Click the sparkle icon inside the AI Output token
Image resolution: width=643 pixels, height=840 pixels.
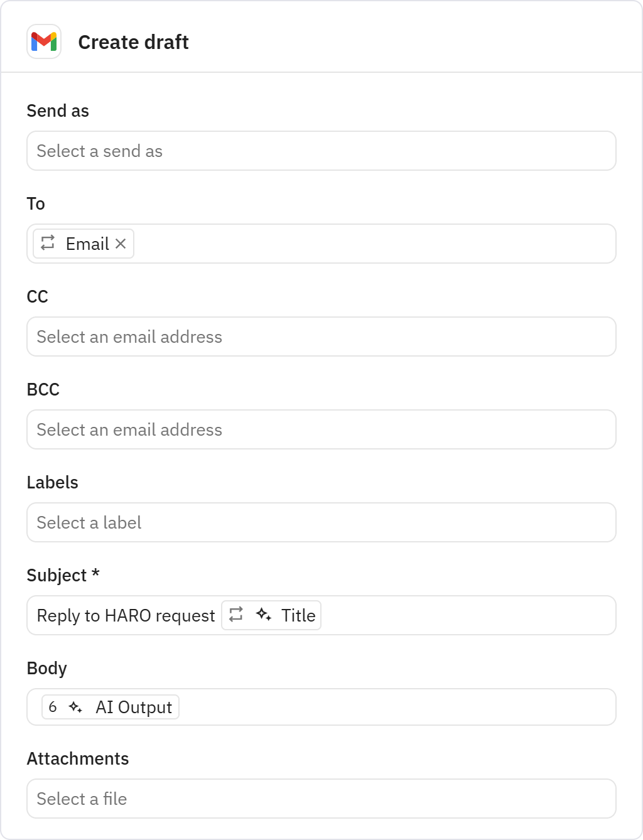76,707
